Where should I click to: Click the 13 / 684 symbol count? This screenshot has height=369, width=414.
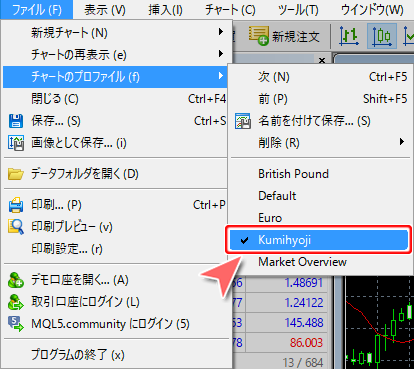303,362
